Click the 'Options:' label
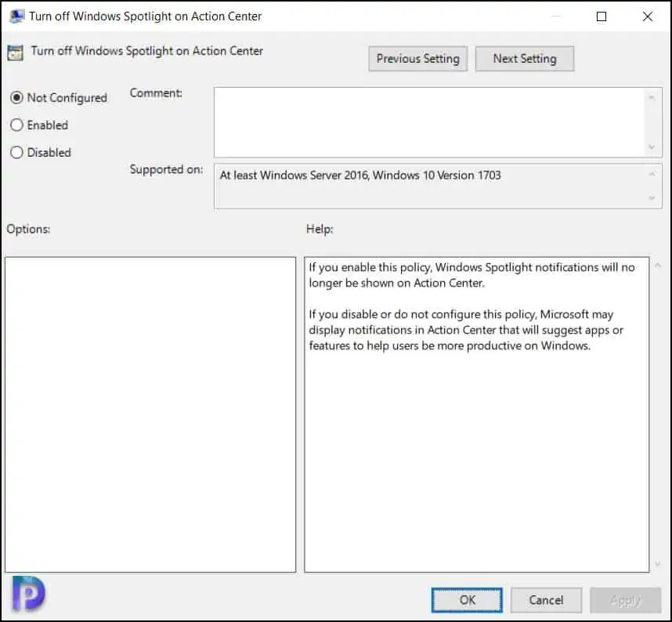The height and width of the screenshot is (622, 672). [x=28, y=229]
